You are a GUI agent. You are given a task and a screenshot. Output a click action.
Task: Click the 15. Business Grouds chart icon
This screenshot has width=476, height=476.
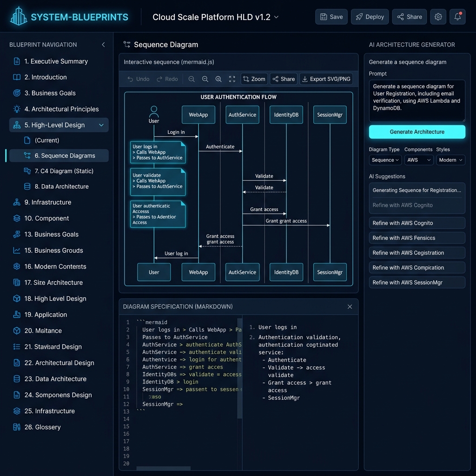click(x=17, y=251)
